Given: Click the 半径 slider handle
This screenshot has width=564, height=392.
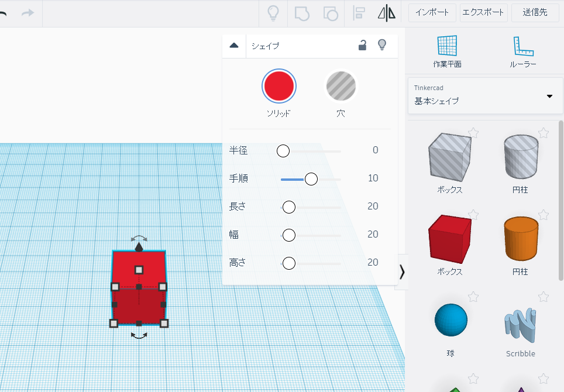Looking at the screenshot, I should (283, 151).
